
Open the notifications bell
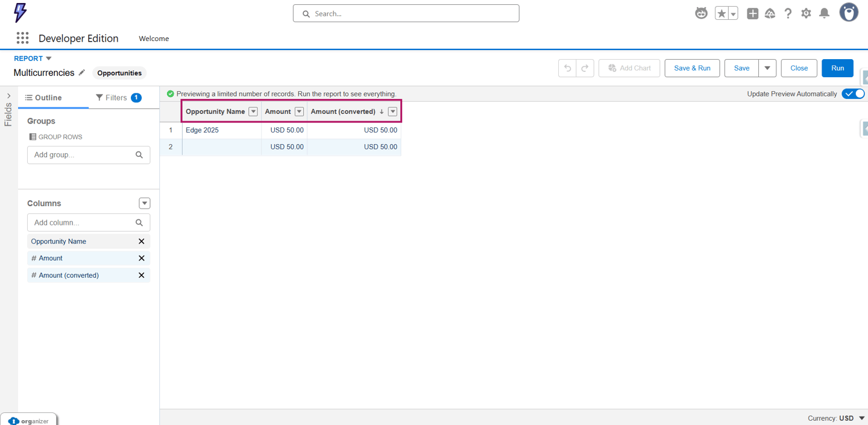[x=824, y=13]
